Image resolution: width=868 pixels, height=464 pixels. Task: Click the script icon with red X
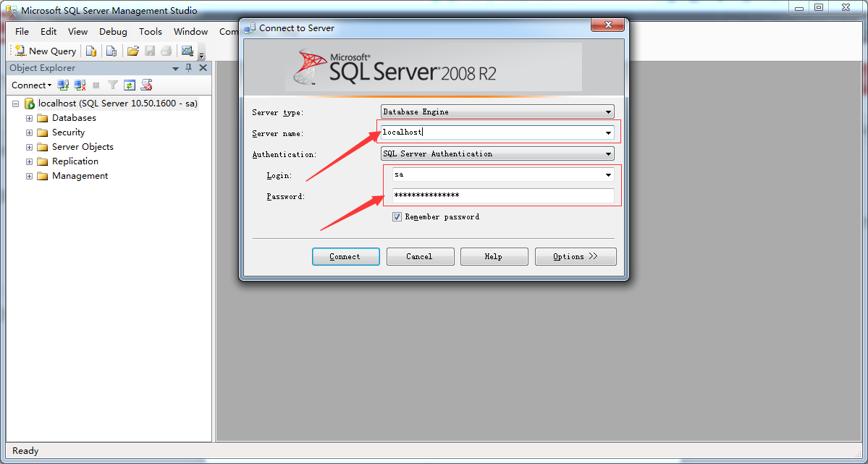(147, 85)
